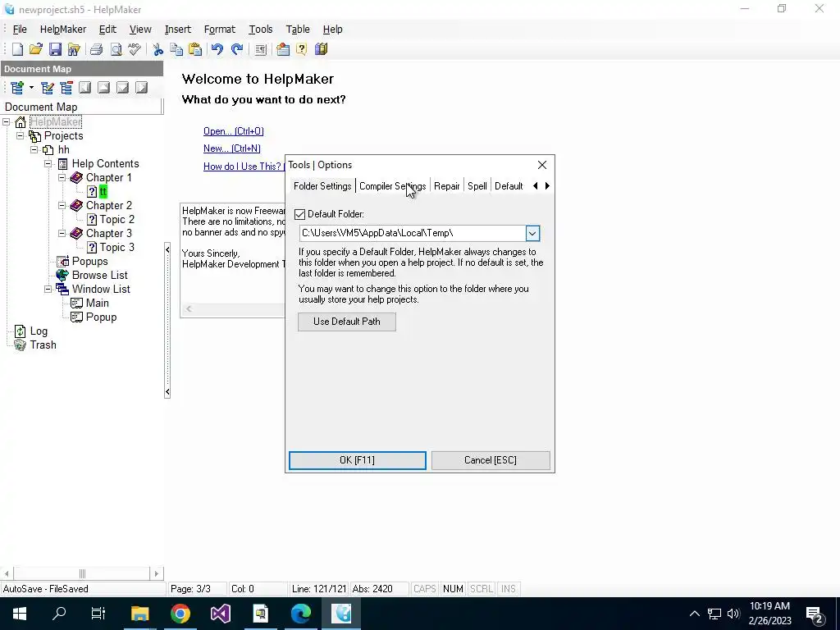This screenshot has height=630, width=840.
Task: Click the move node left button
Action: click(x=84, y=87)
